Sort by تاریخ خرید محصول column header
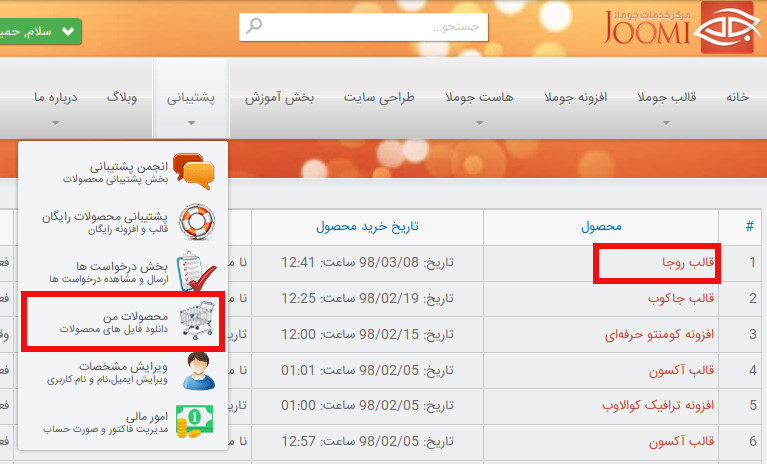767x464 pixels. (367, 226)
